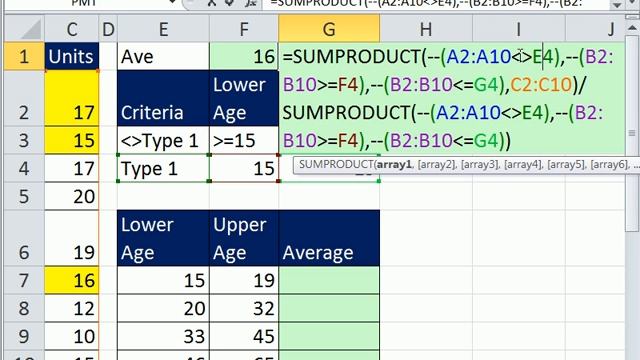Click empty Average cell G7

[x=329, y=280]
